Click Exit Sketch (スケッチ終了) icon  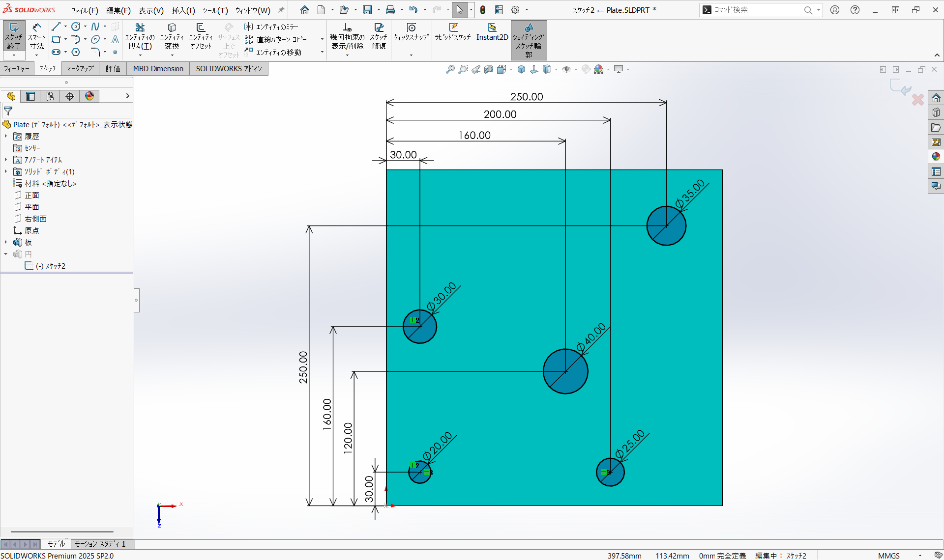[x=14, y=36]
